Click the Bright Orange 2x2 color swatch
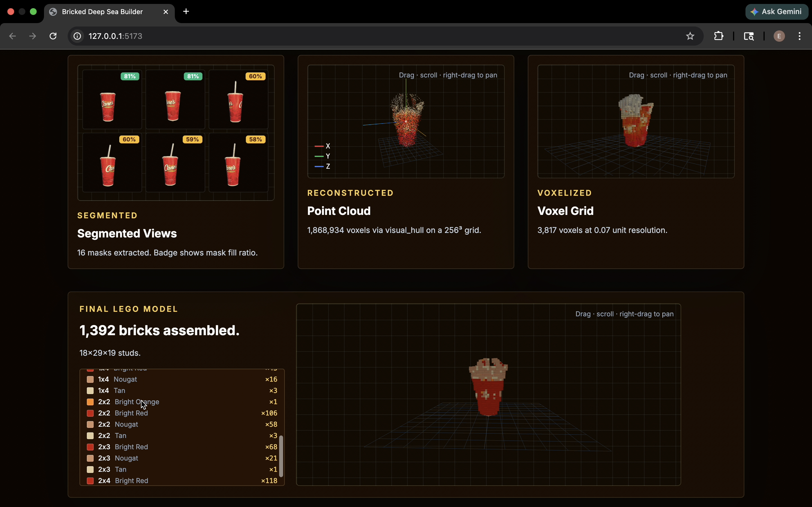 (x=90, y=402)
